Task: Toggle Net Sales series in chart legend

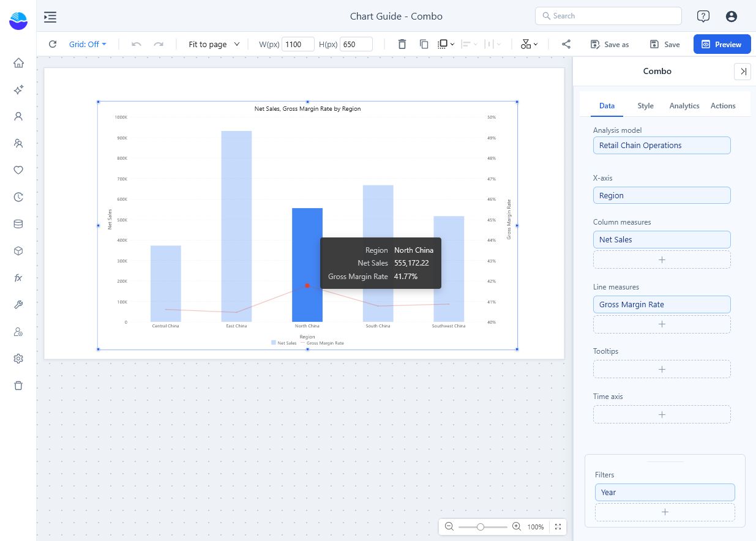Action: pyautogui.click(x=284, y=343)
